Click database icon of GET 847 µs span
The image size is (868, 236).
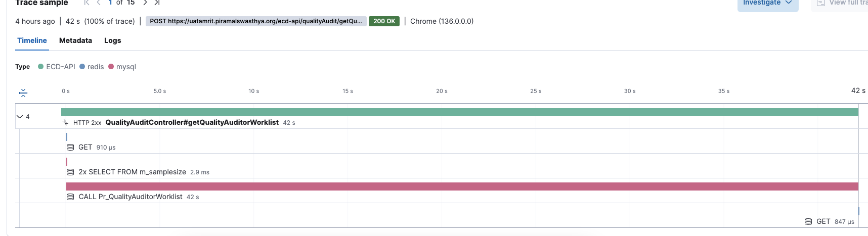coord(808,221)
